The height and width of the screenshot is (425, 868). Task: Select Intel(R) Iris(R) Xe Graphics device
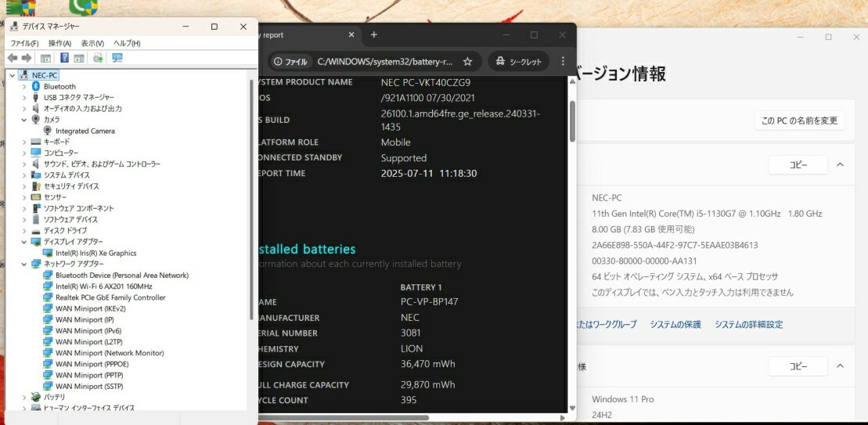tap(95, 253)
